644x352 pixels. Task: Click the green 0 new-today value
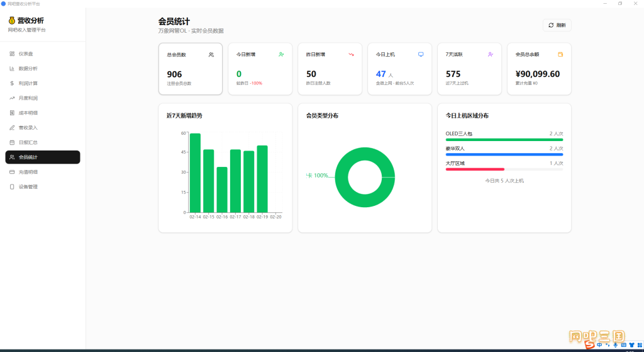tap(238, 74)
